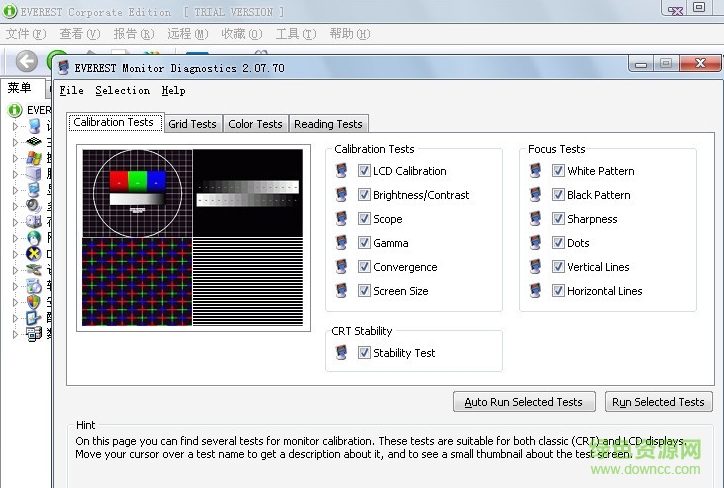The image size is (724, 488).
Task: Click the green bar in the test thumbnail
Action: 137,181
